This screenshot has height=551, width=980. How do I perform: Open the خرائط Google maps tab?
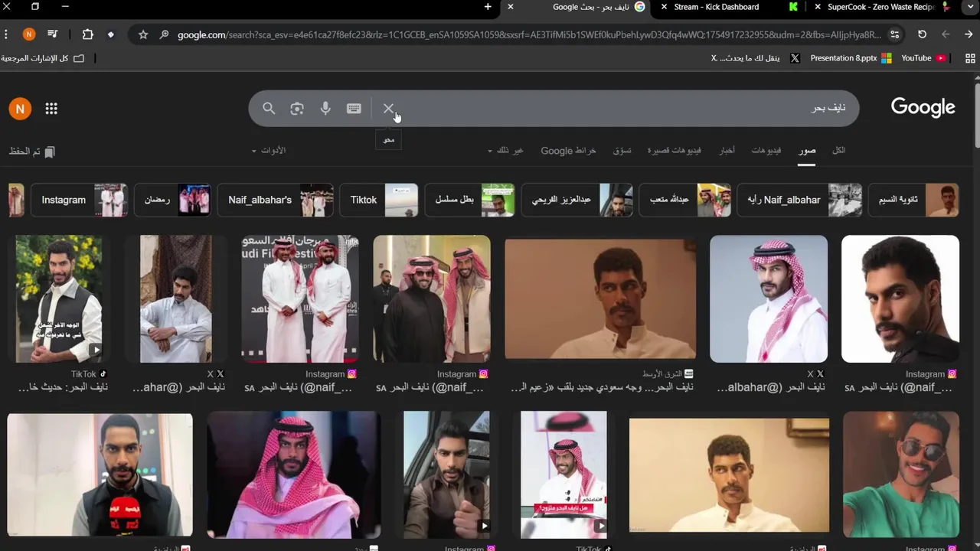click(x=568, y=151)
